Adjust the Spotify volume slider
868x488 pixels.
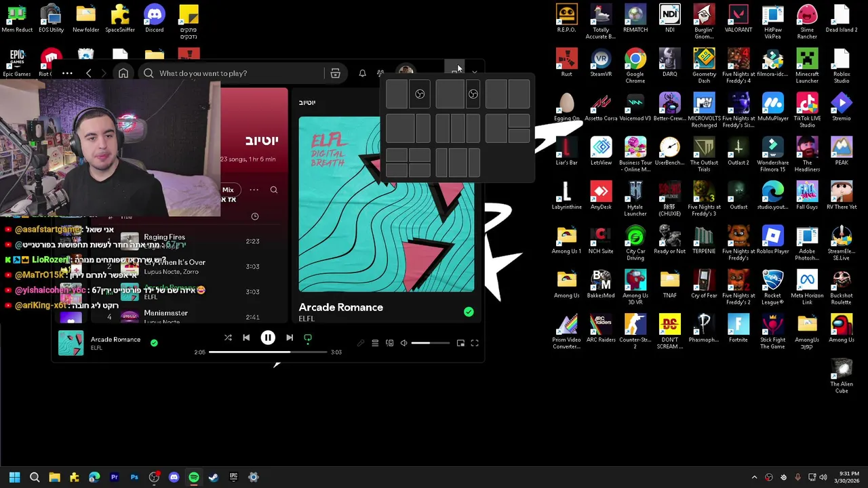point(430,343)
